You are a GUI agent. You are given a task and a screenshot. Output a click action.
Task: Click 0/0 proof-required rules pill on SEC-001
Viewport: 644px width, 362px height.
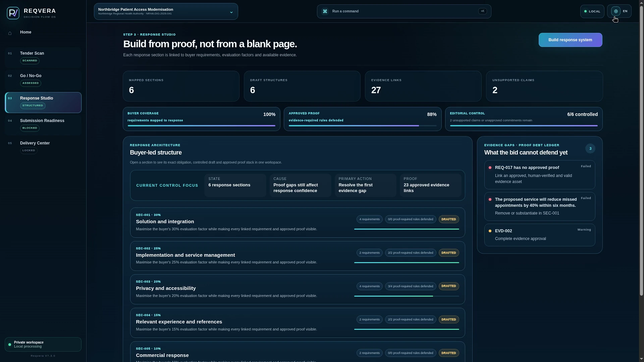[x=411, y=220]
